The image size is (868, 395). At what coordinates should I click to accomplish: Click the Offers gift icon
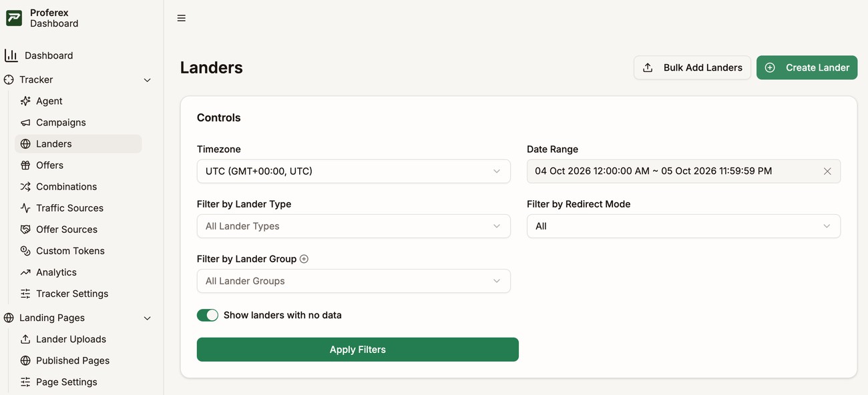[25, 165]
